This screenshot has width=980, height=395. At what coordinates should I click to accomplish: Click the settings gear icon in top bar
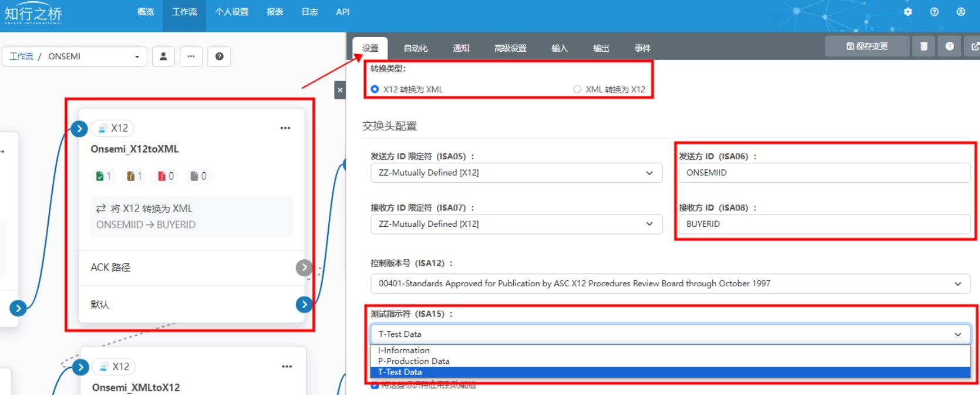908,12
